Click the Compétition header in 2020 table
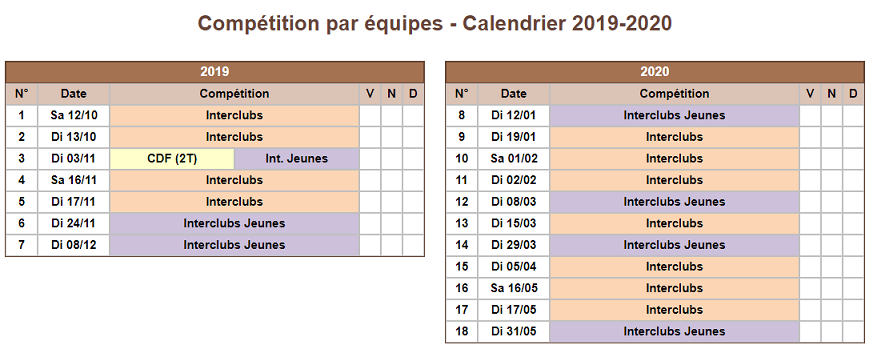This screenshot has width=873, height=361. [674, 94]
